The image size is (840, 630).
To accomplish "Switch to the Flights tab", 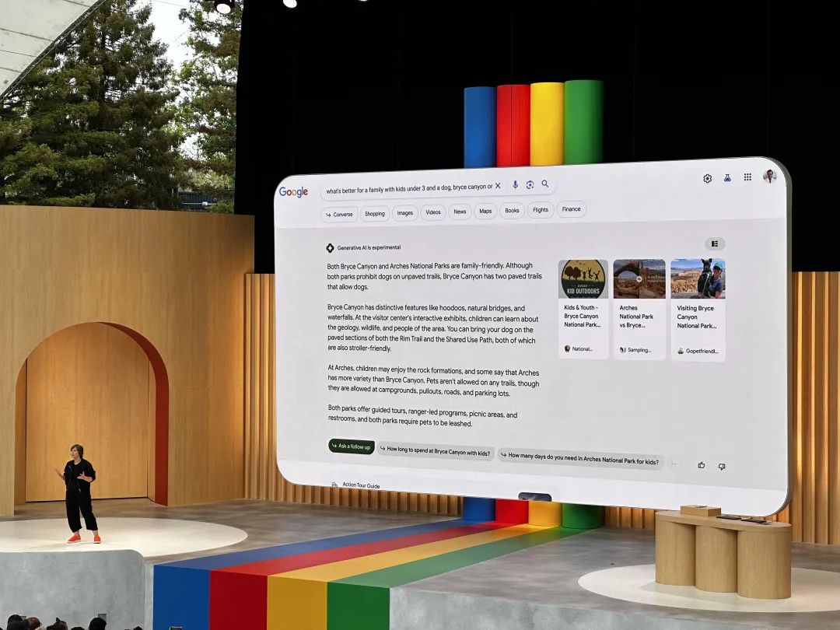I will [541, 209].
